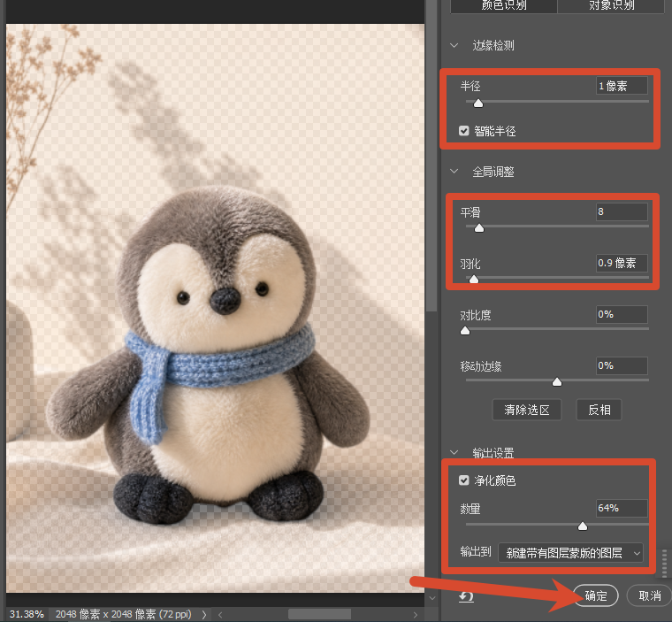Click the 移动边缘 slider handle

pos(557,381)
